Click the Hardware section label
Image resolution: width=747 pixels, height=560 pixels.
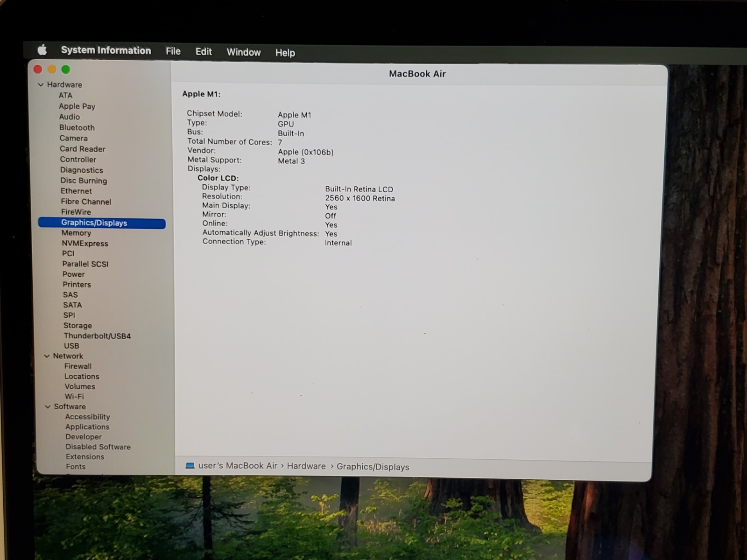point(64,85)
